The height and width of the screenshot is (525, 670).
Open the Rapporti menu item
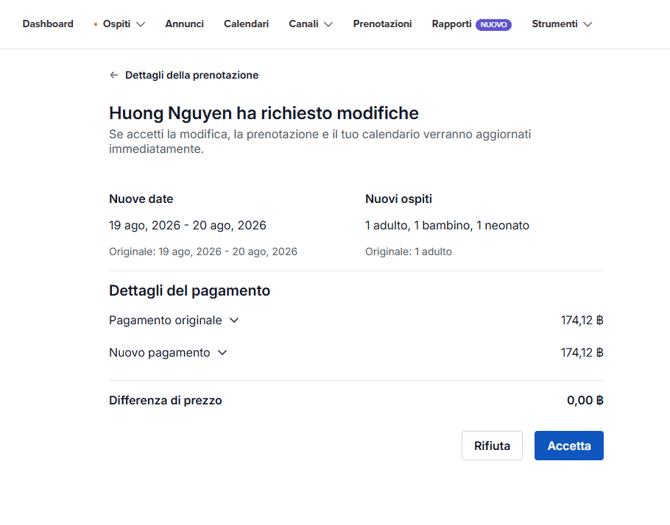451,24
